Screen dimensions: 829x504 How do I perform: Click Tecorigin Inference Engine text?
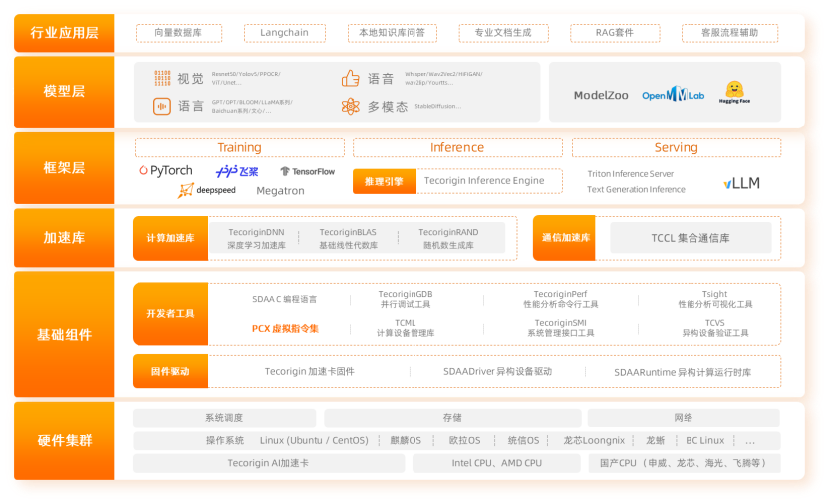click(484, 181)
